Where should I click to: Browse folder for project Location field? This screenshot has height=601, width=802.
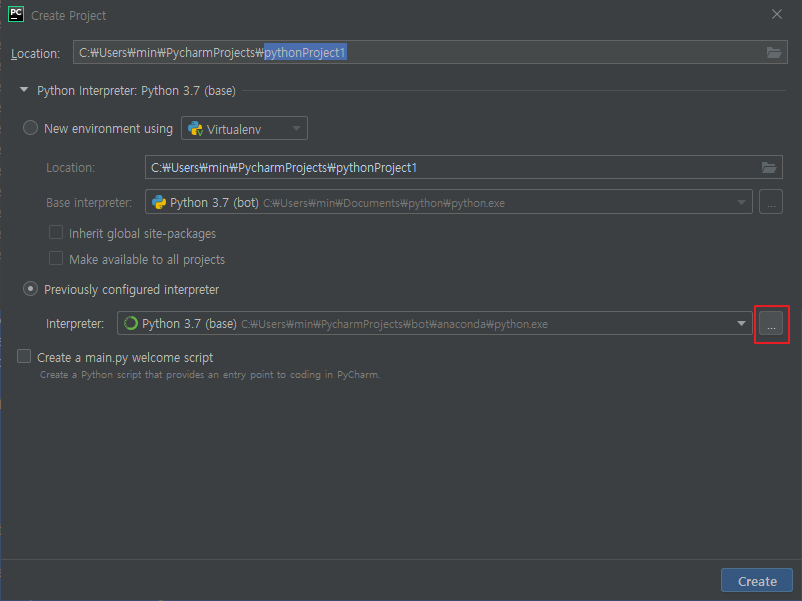click(x=773, y=52)
